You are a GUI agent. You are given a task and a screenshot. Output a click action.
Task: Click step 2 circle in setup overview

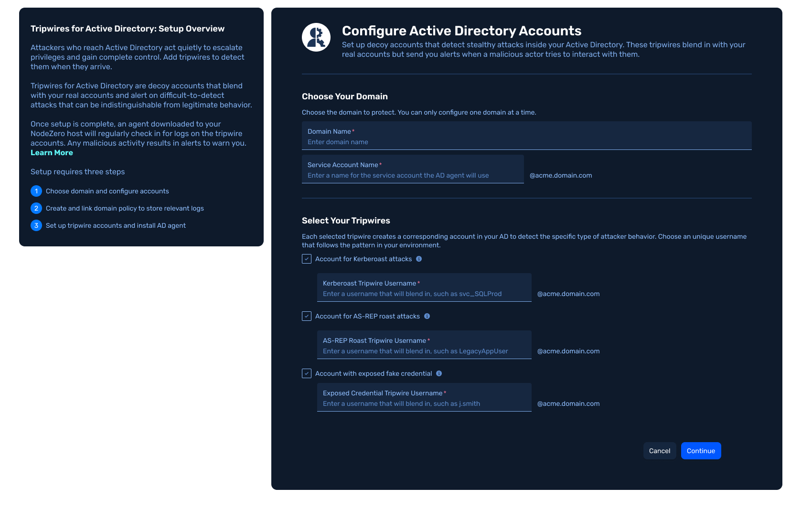click(x=36, y=208)
